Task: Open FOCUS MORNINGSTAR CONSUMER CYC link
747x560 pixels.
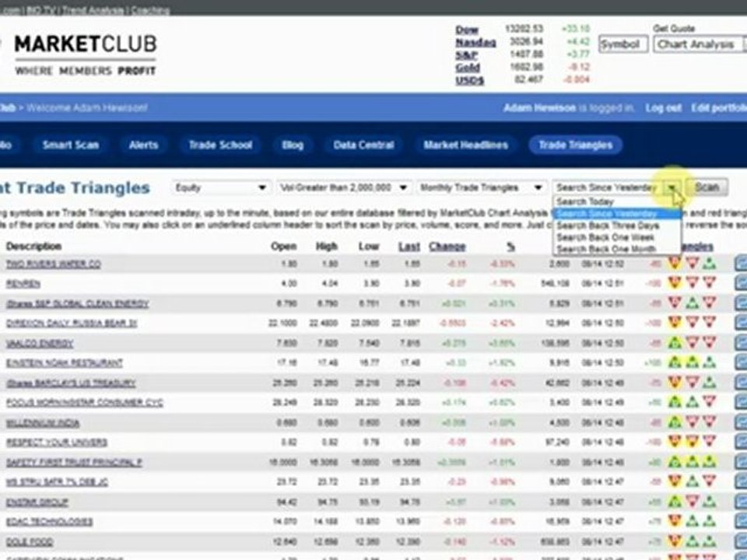Action: tap(84, 402)
